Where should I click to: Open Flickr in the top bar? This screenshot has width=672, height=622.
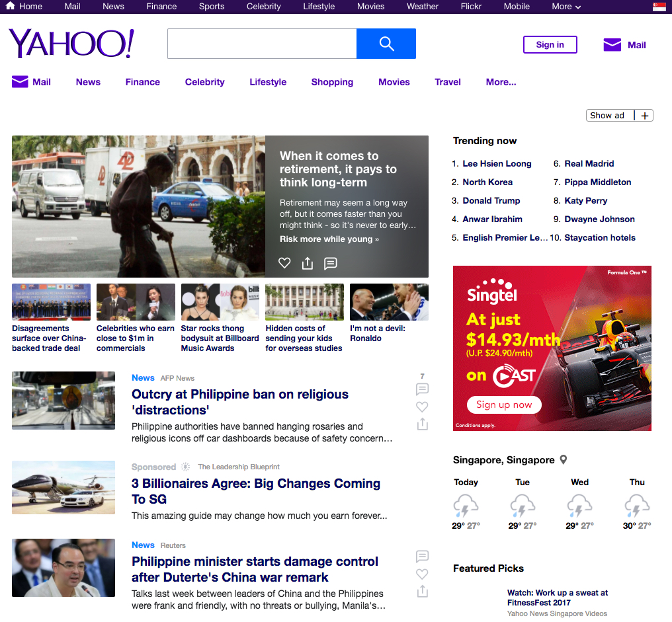471,7
